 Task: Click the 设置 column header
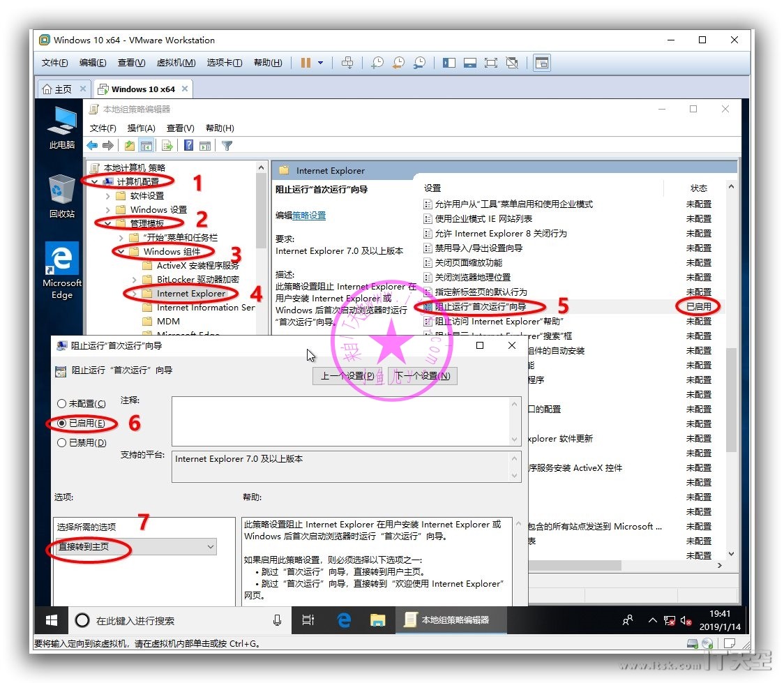[x=432, y=188]
